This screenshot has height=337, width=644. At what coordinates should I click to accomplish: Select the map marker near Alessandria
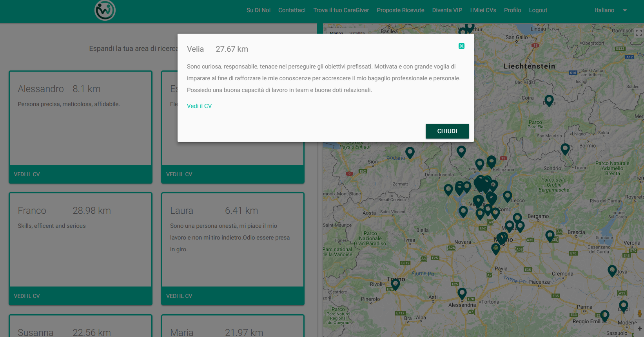pyautogui.click(x=462, y=293)
